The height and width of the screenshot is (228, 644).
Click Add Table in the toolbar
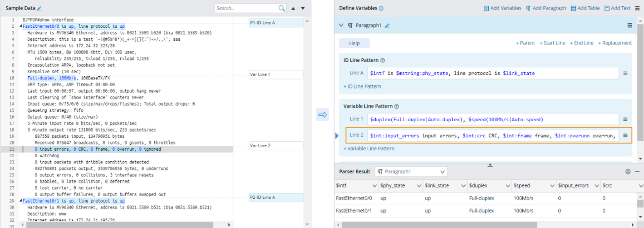(585, 8)
